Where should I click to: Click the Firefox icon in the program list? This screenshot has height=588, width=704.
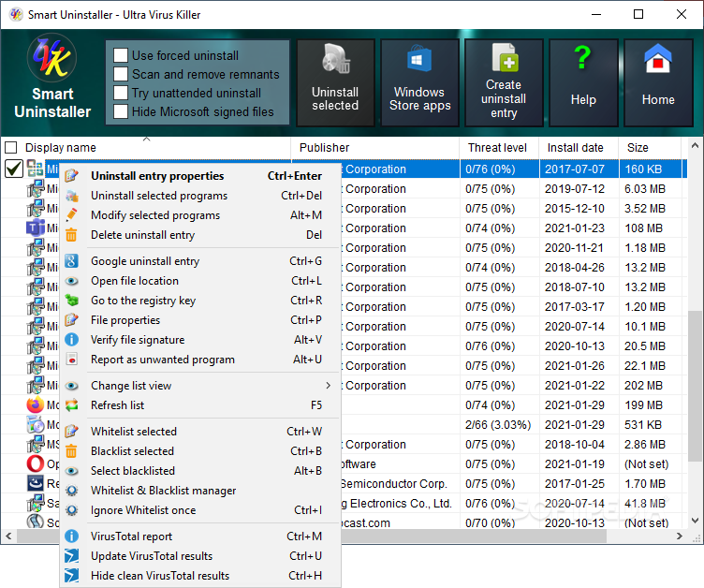pos(36,405)
